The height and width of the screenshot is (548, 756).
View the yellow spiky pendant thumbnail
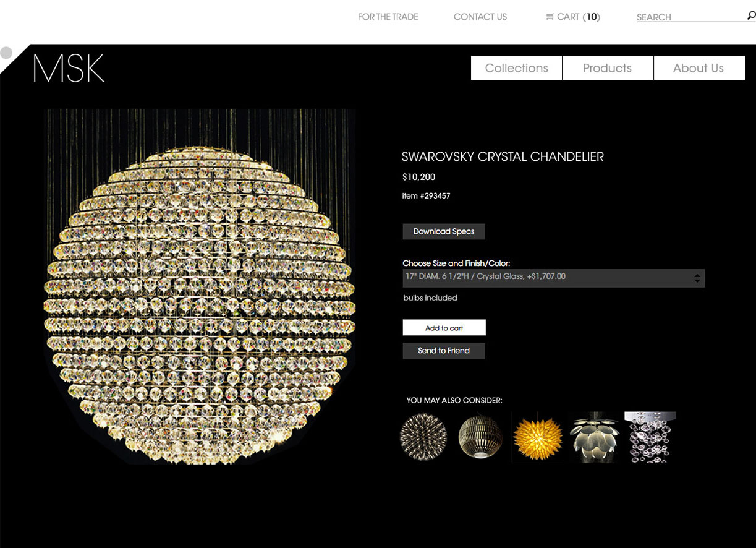click(x=537, y=437)
